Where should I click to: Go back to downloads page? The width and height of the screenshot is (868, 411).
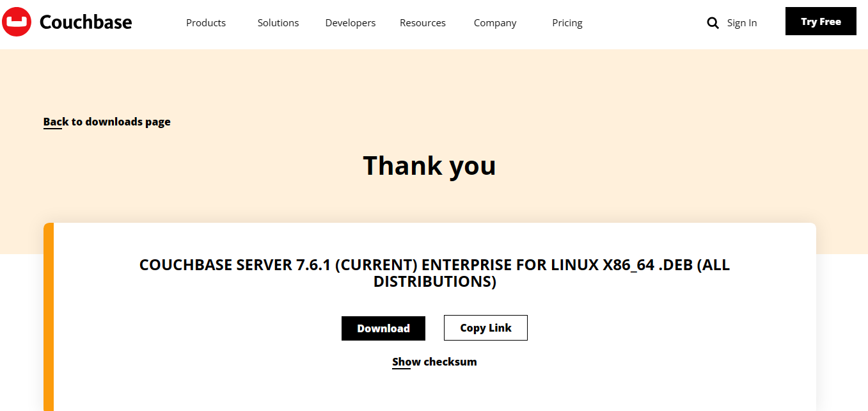point(107,122)
